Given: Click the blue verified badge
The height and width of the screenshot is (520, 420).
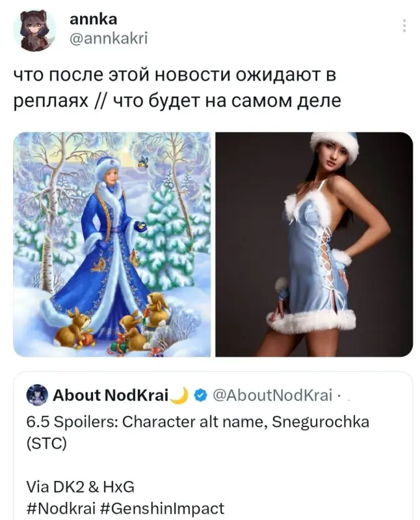Looking at the screenshot, I should [200, 395].
